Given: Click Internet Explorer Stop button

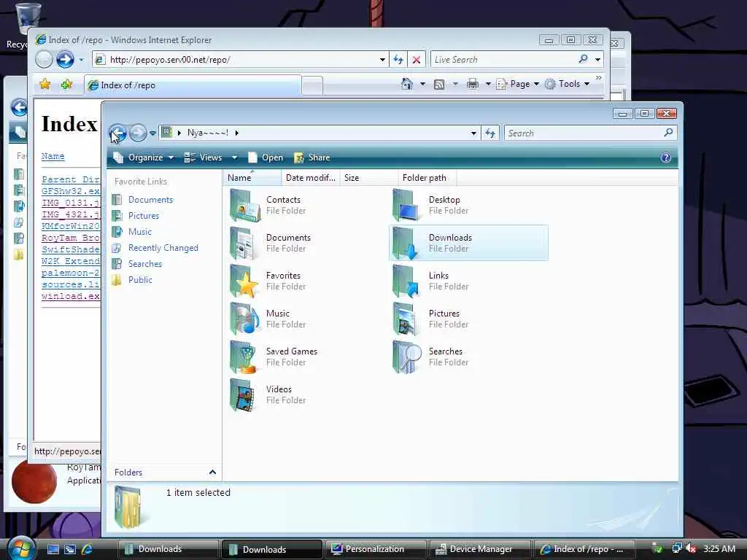Looking at the screenshot, I should click(416, 60).
